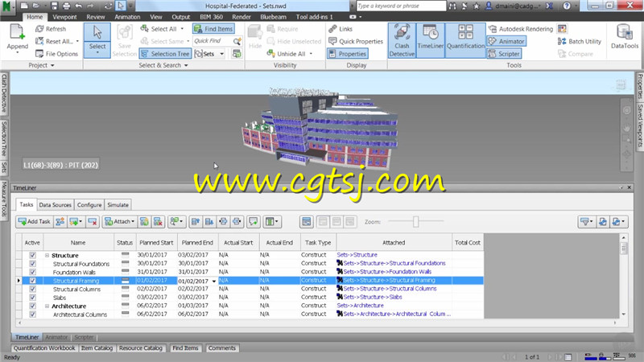644x362 pixels.
Task: Click Find Items in ribbon
Action: point(213,29)
